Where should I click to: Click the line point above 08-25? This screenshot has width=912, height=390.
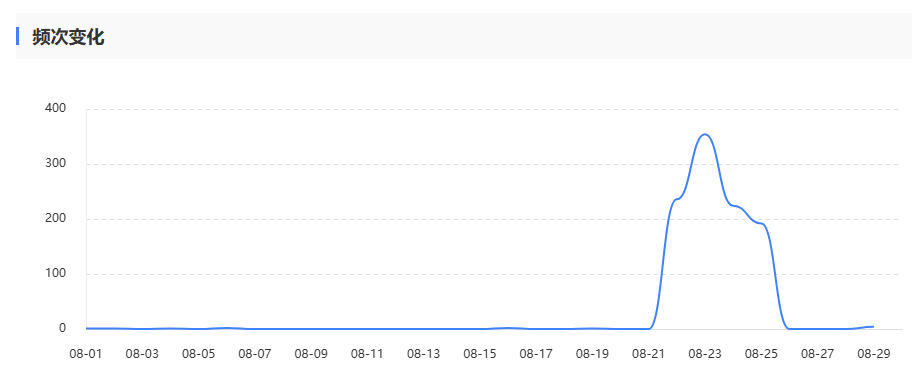(761, 224)
